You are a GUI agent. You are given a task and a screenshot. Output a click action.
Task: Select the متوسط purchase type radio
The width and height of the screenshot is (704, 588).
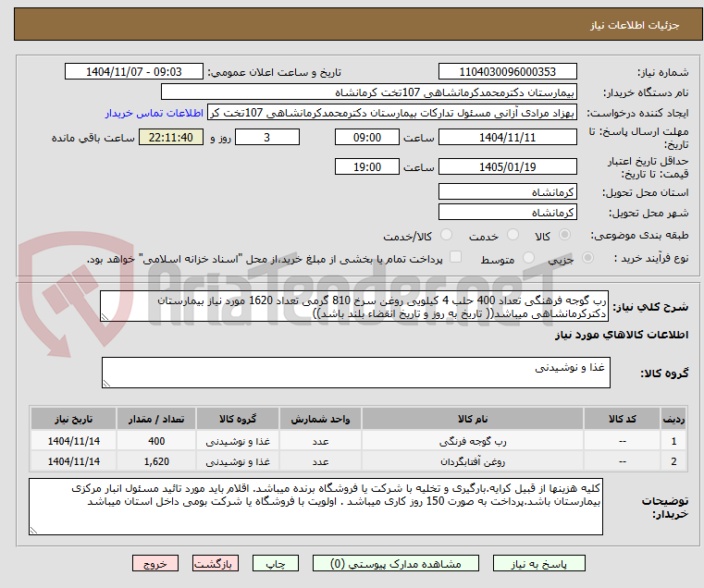(528, 258)
